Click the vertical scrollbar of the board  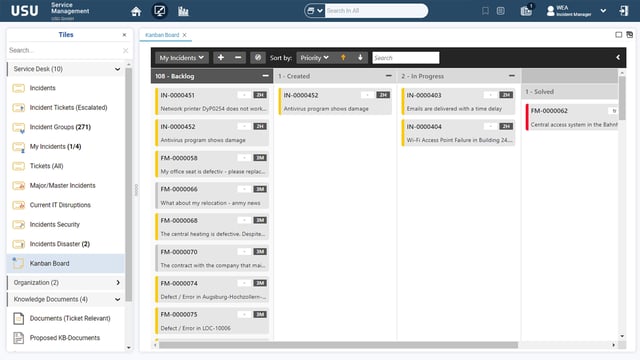[x=622, y=98]
